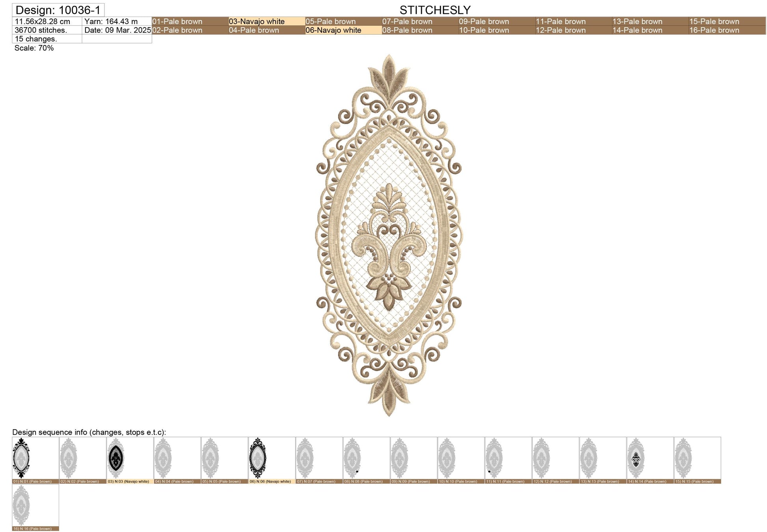Select the 10-Pale brown color swatch

click(497, 30)
